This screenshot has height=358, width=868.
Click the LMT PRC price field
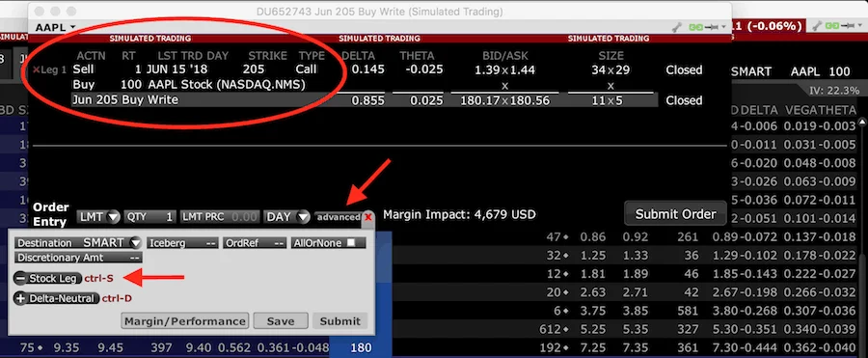coord(220,217)
